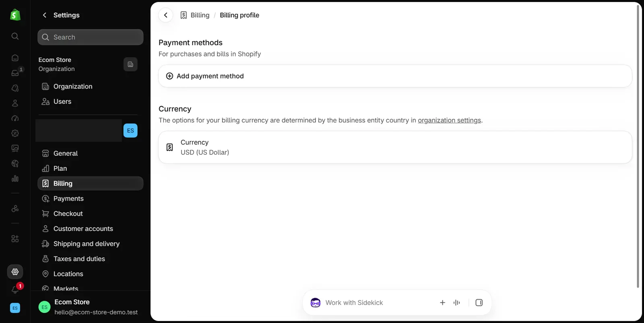Click the voice waveform icon in Sidekick bar

click(x=456, y=302)
